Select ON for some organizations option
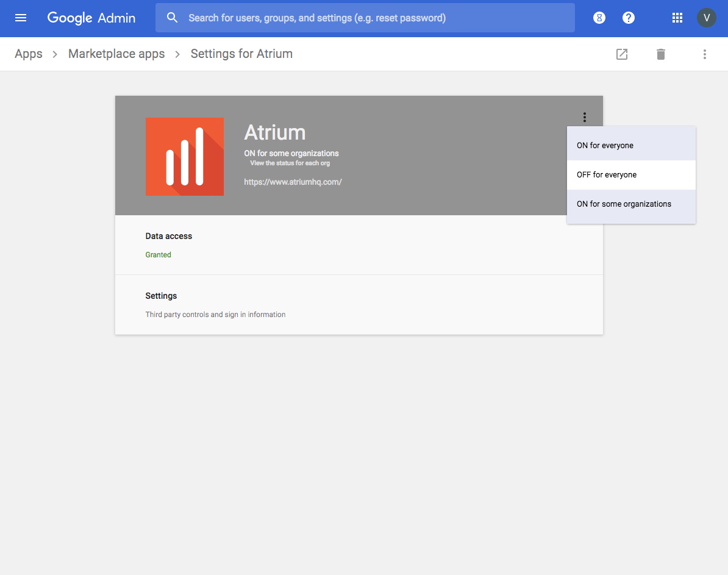Screen dimensions: 728x575 [631, 204]
